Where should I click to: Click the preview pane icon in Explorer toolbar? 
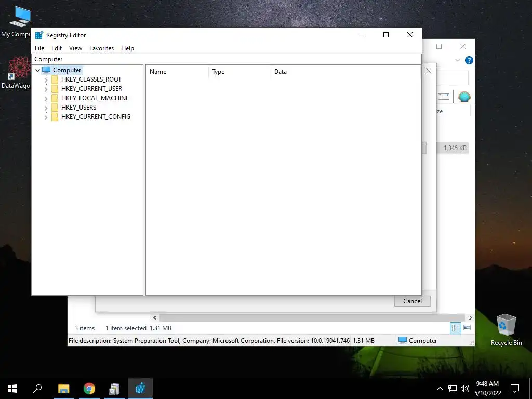point(444,96)
